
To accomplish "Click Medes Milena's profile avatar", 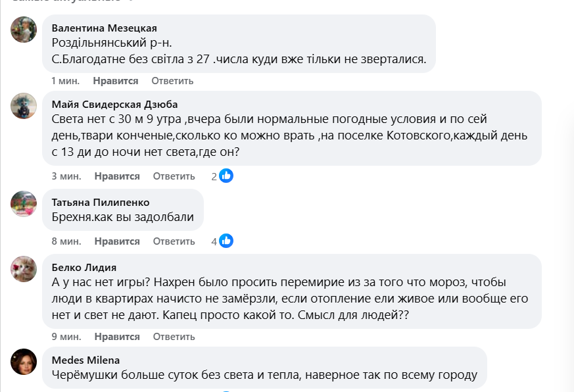I will [x=24, y=362].
